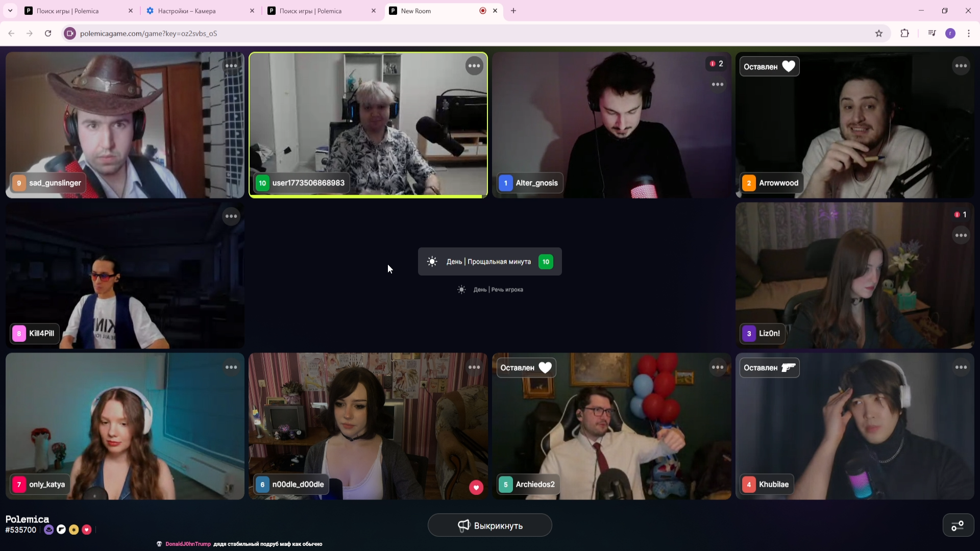
Task: Click the red heart role icon
Action: pyautogui.click(x=87, y=530)
